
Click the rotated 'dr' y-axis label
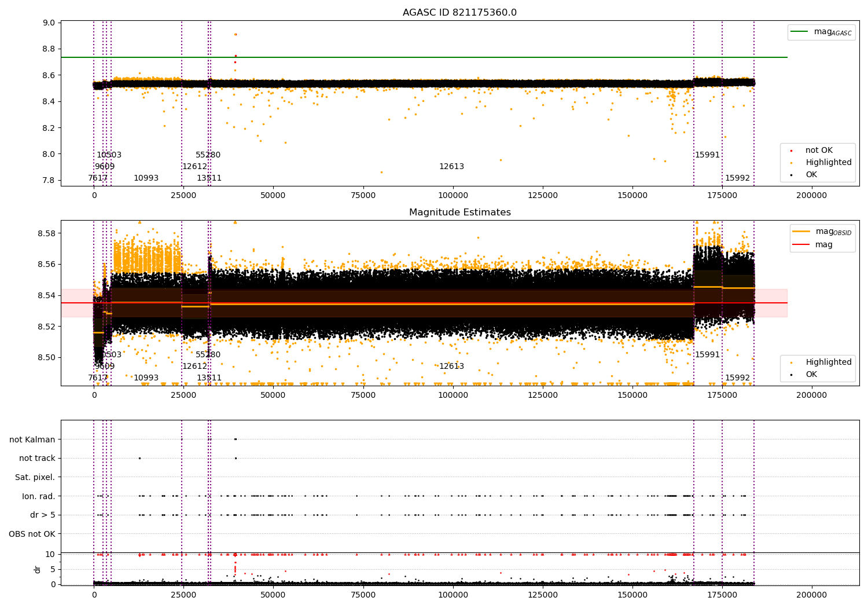click(38, 569)
